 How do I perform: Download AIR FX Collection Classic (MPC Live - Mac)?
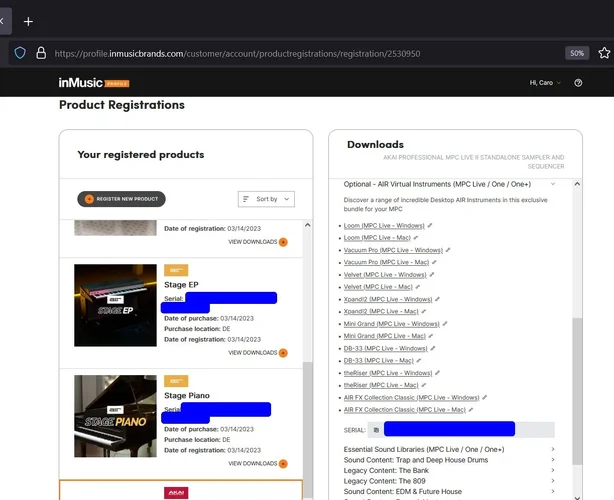(x=405, y=410)
